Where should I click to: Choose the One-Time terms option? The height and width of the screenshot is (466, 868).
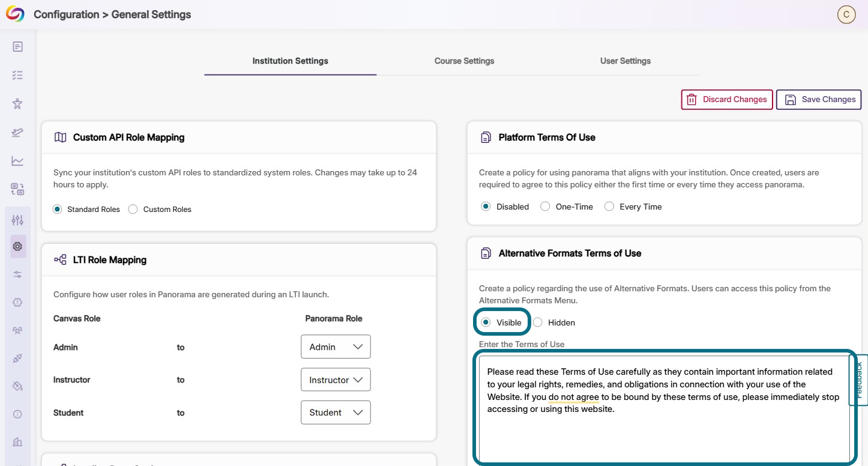pyautogui.click(x=545, y=207)
